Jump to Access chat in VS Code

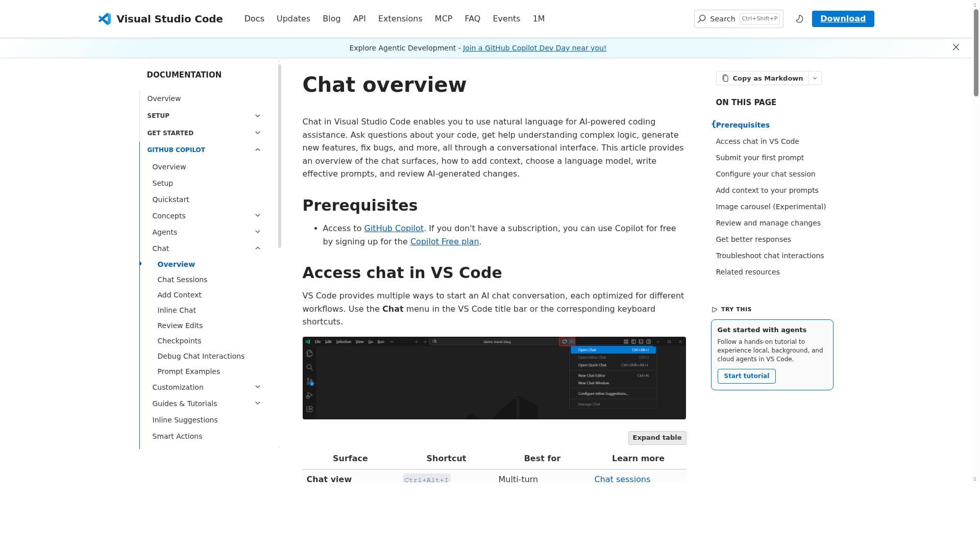(757, 141)
